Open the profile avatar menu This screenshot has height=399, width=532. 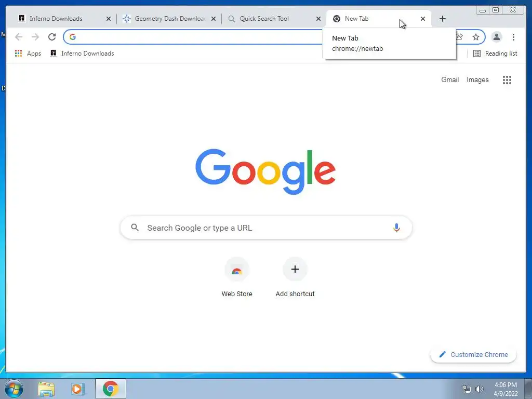[496, 37]
